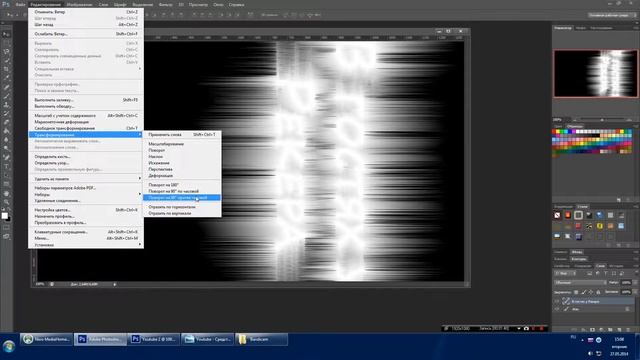This screenshot has width=640, height=360.
Task: Open the layer kind filter dropdown
Action: (x=565, y=273)
